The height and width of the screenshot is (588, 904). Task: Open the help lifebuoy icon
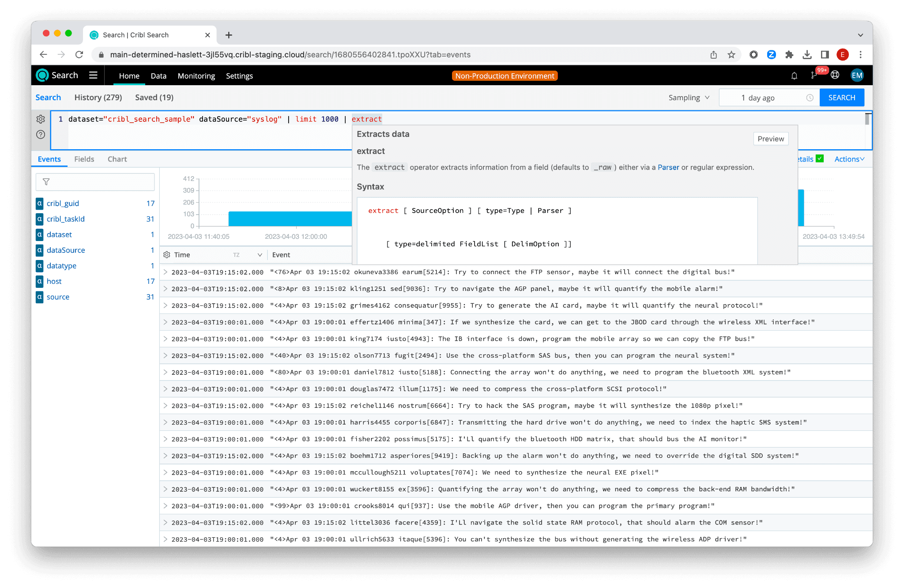835,75
